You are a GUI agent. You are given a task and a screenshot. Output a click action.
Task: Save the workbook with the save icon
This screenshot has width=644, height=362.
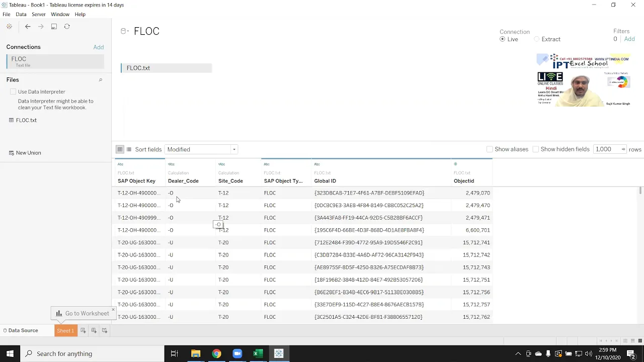pos(54,27)
